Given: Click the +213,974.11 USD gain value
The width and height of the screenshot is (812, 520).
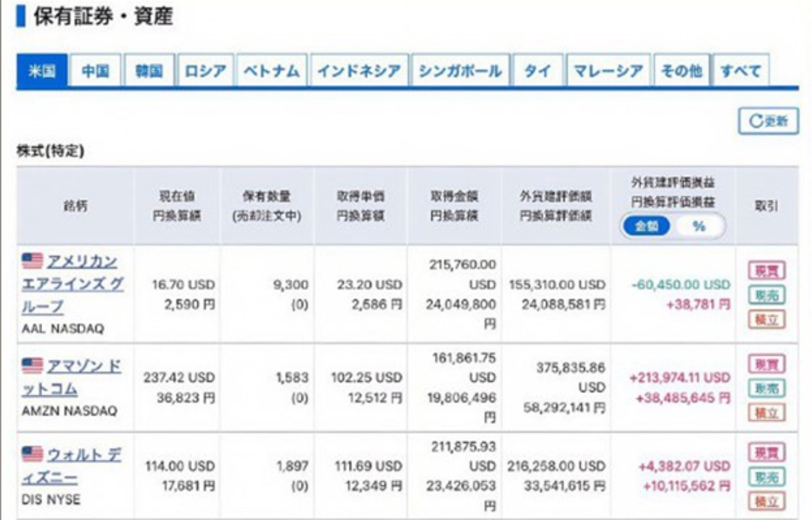Looking at the screenshot, I should pos(679,377).
